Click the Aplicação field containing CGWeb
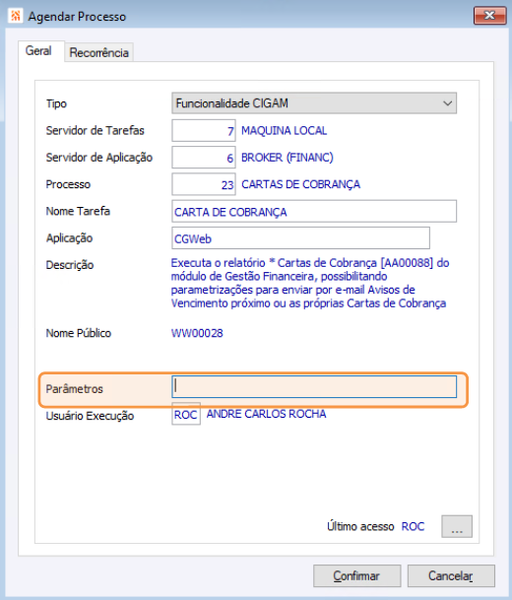 [300, 238]
